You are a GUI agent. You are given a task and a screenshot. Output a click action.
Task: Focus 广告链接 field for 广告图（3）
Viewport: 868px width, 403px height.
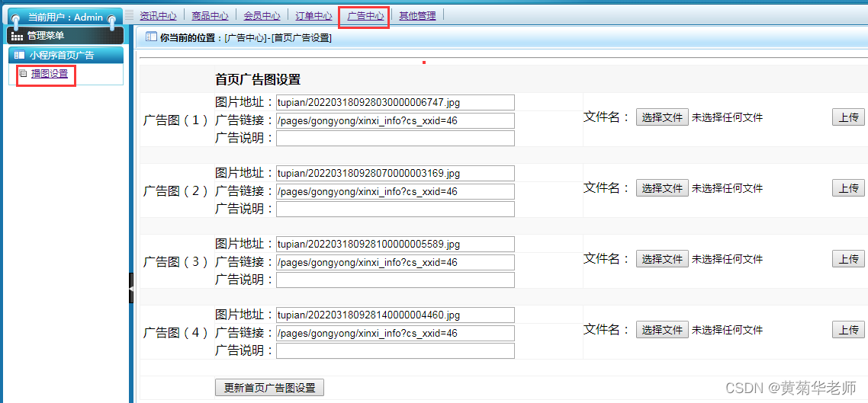pos(395,262)
